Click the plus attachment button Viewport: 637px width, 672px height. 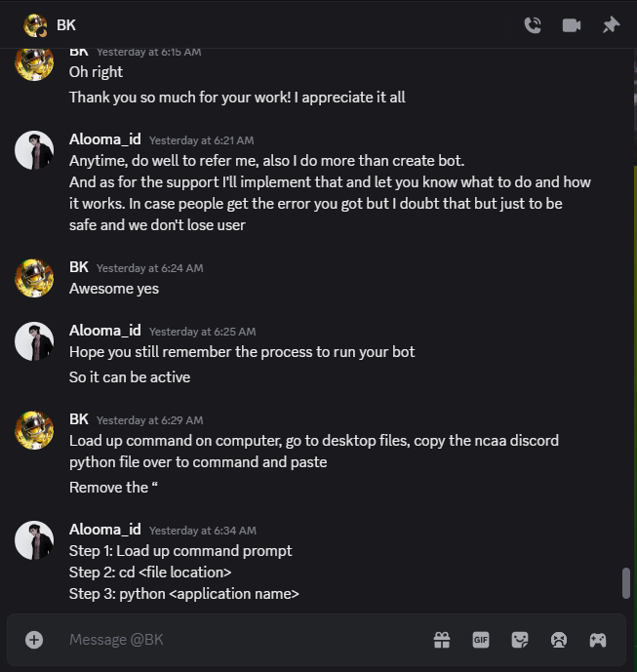(34, 640)
